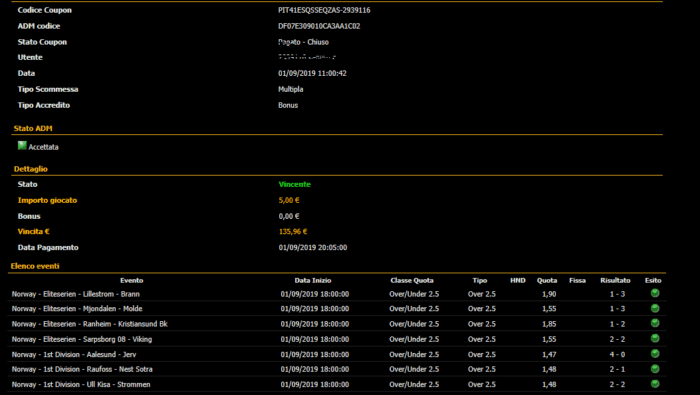The width and height of the screenshot is (700, 395).
Task: Click the stake amount 5,00 €
Action: coord(289,200)
